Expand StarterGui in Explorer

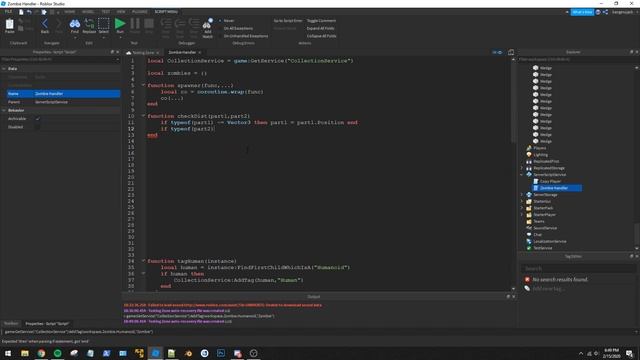(x=522, y=201)
